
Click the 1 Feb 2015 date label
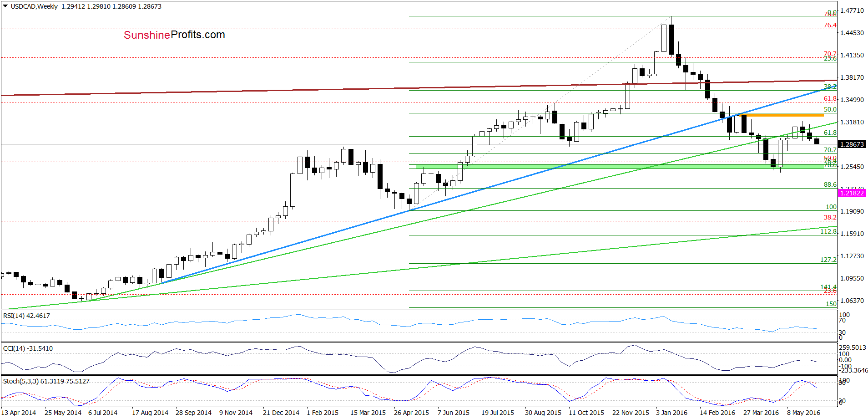pos(323,413)
